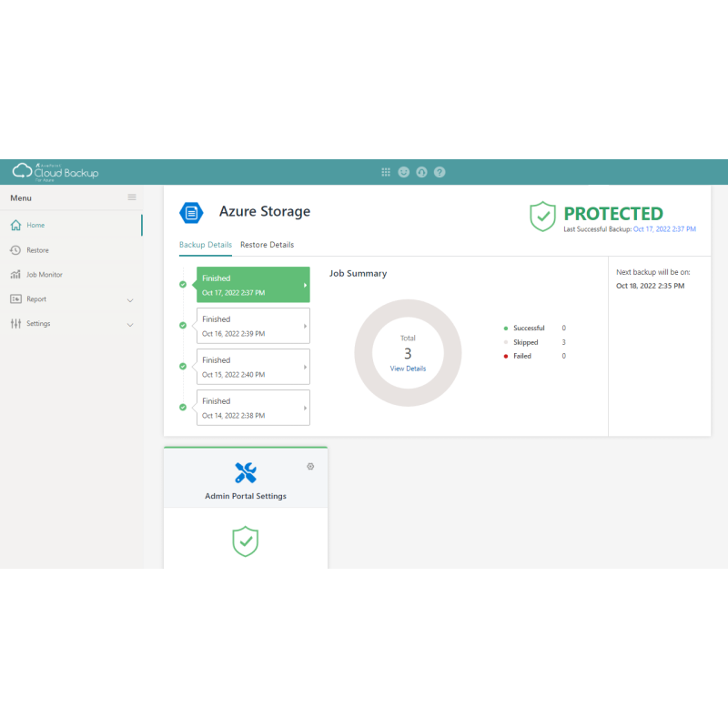Click green check beside Oct 17 job
The width and height of the screenshot is (728, 728).
coord(183,285)
